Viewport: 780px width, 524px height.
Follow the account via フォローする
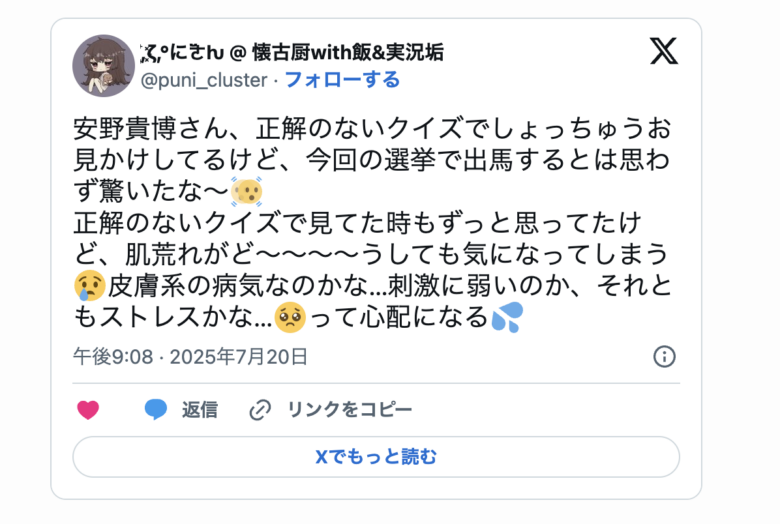click(x=342, y=80)
